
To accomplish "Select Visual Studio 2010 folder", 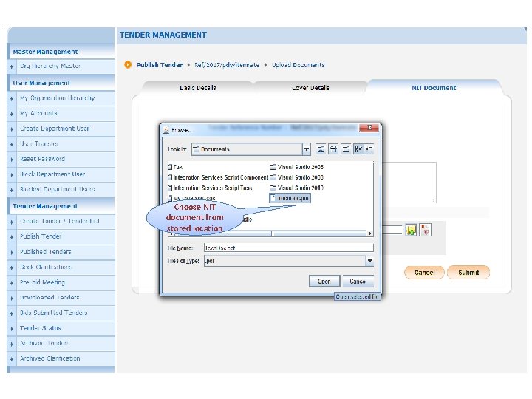I will point(296,188).
